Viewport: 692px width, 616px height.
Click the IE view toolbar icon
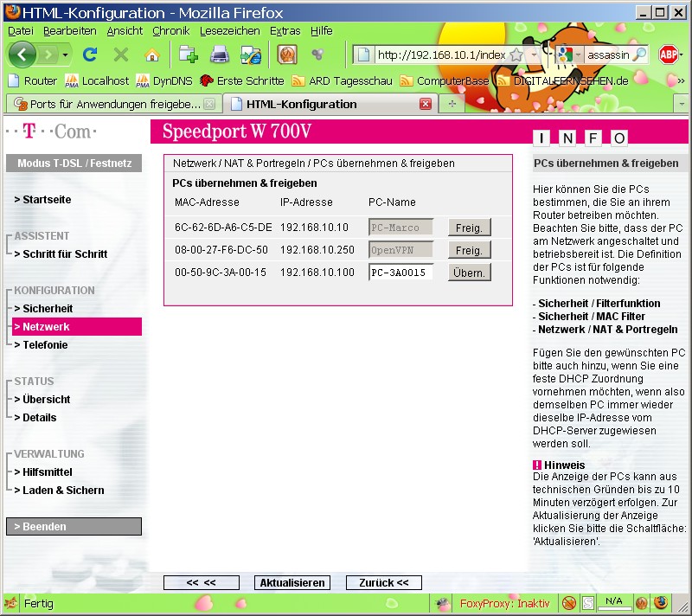[x=251, y=55]
